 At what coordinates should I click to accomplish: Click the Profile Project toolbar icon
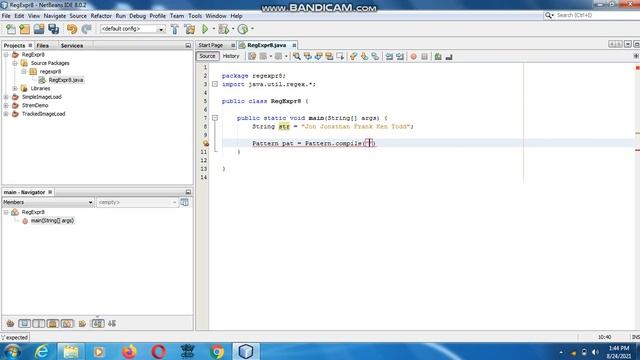click(x=243, y=29)
